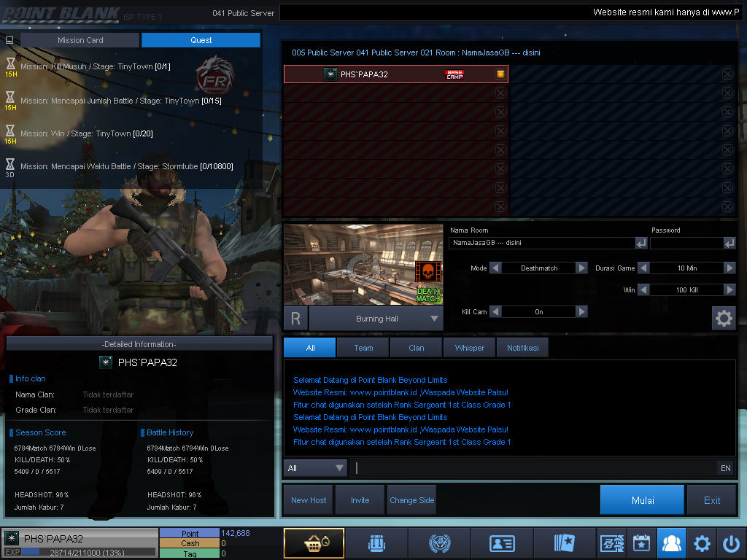Open the inventory backpack icon
747x560 pixels.
click(376, 543)
